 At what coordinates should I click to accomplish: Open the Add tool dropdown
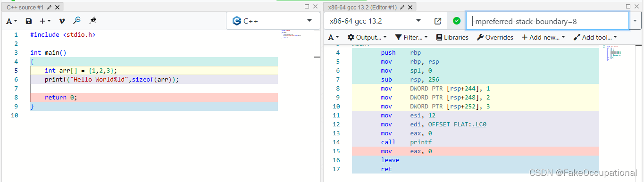point(595,37)
